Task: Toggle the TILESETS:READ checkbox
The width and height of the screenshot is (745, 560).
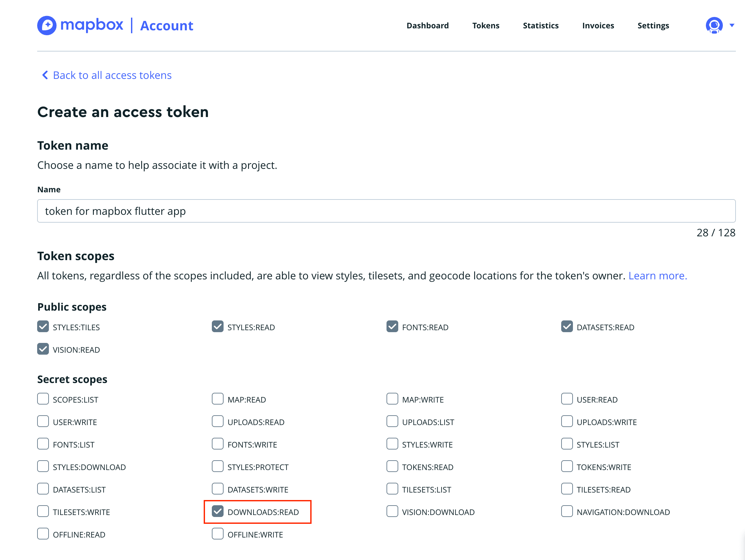Action: coord(567,489)
